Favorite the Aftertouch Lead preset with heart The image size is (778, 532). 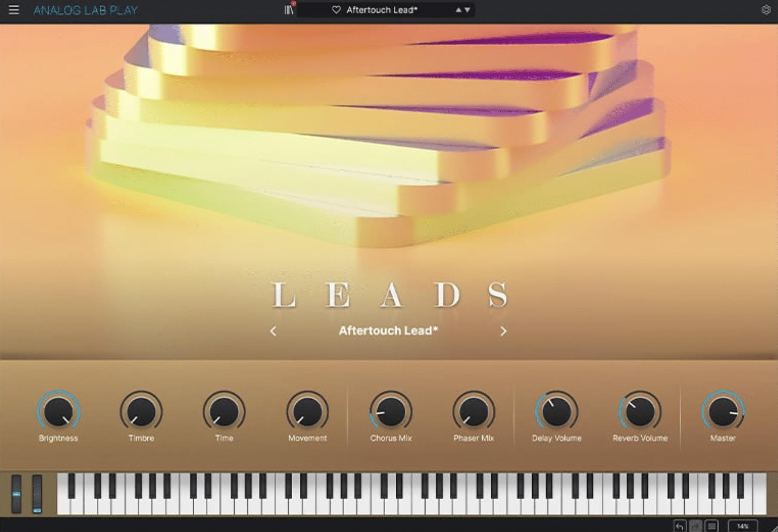coord(336,9)
